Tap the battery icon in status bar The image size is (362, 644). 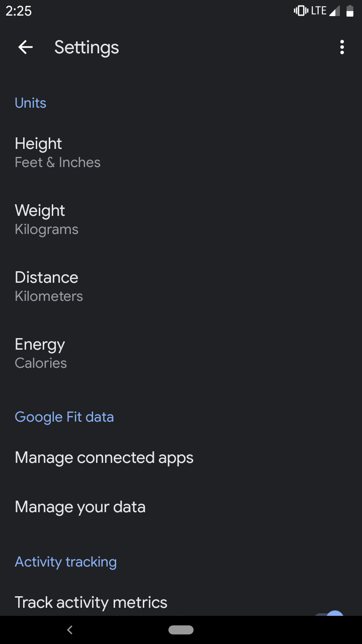click(350, 11)
